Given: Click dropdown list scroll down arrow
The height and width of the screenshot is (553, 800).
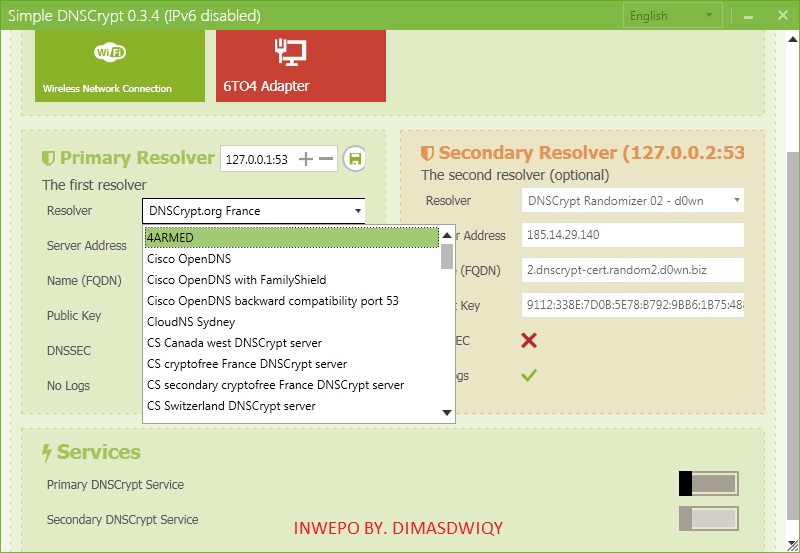Looking at the screenshot, I should point(447,412).
